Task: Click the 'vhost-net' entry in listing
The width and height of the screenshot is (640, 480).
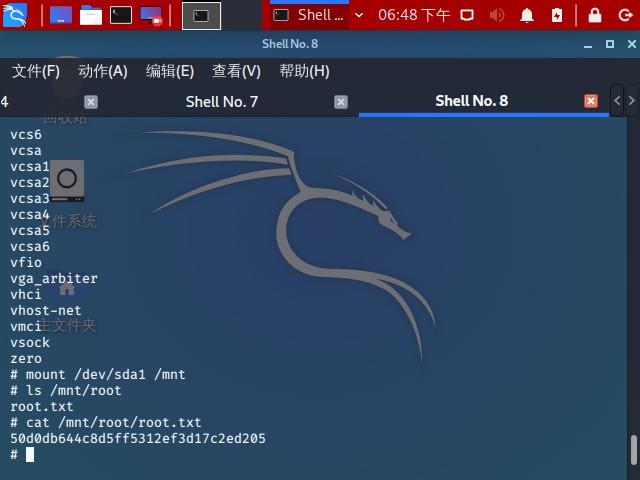Action: tap(46, 310)
